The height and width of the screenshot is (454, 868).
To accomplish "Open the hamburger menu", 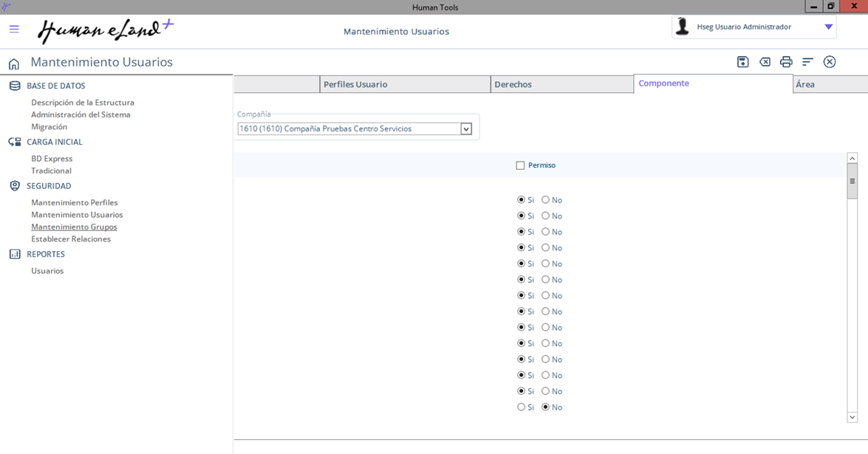I will coord(14,30).
